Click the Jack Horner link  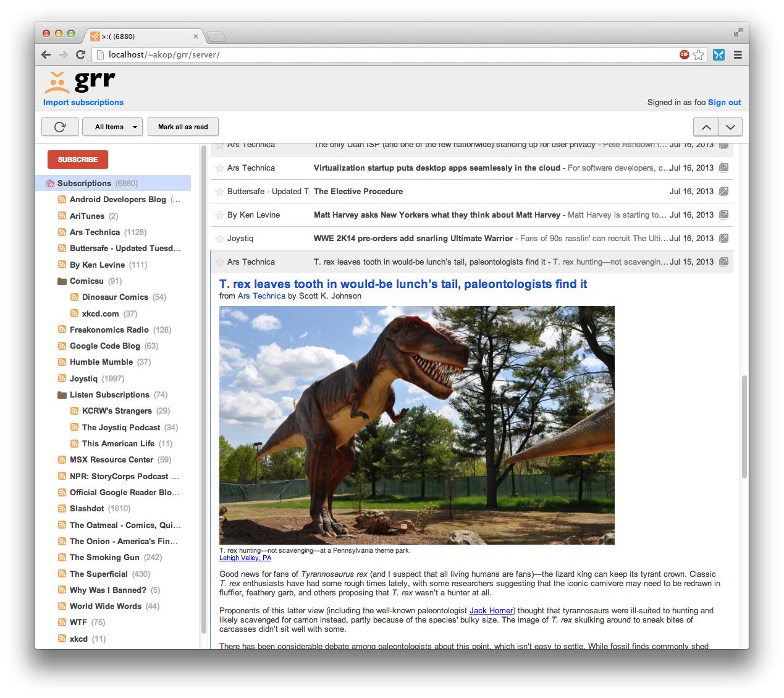(x=491, y=610)
